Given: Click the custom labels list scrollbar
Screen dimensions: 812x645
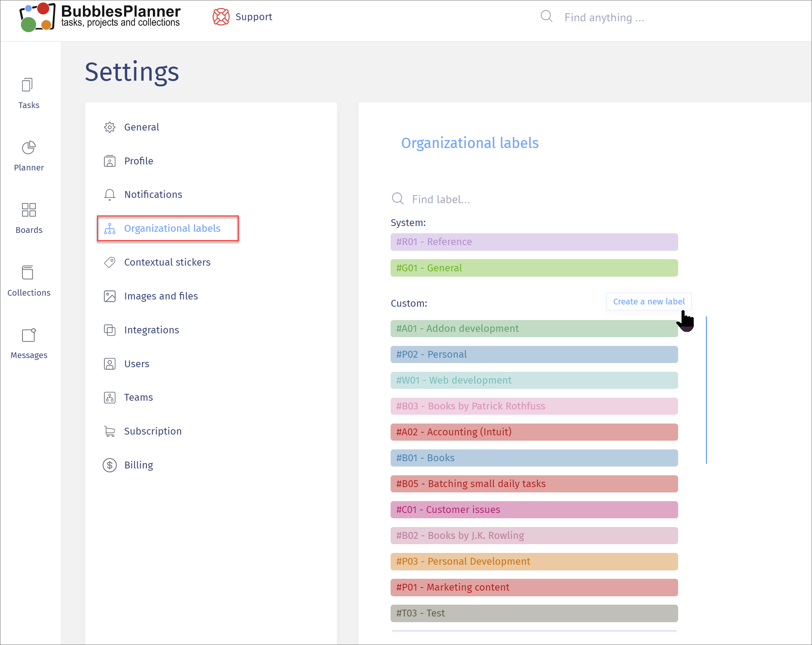Looking at the screenshot, I should pos(706,390).
